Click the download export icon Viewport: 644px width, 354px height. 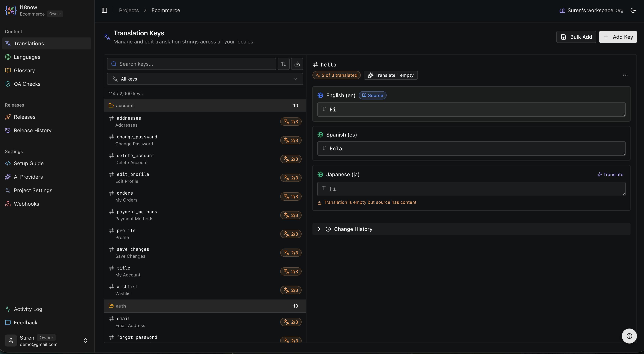297,64
